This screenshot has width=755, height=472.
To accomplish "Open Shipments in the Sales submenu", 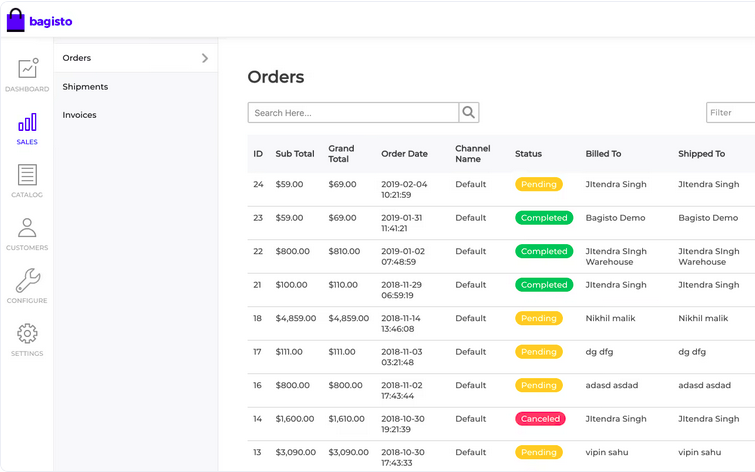I will click(85, 87).
